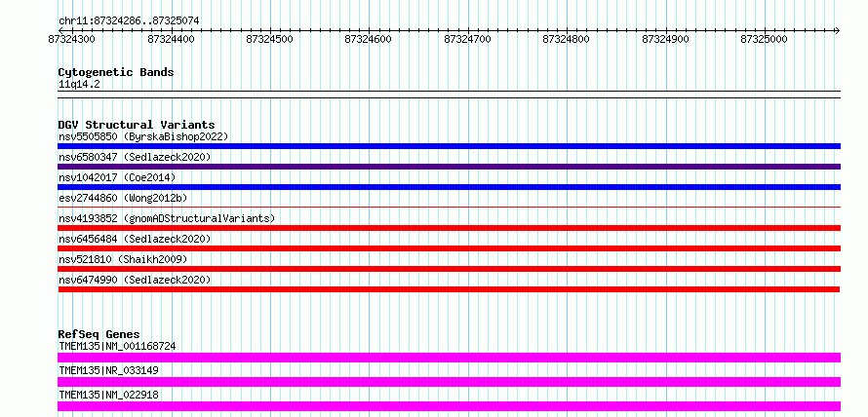Open the TMEM135|NM_022918 gene label
This screenshot has height=417, width=868.
tap(108, 395)
